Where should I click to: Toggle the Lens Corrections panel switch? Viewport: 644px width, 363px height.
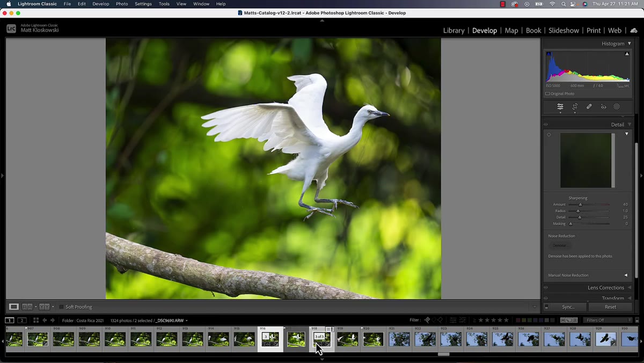pos(546,287)
